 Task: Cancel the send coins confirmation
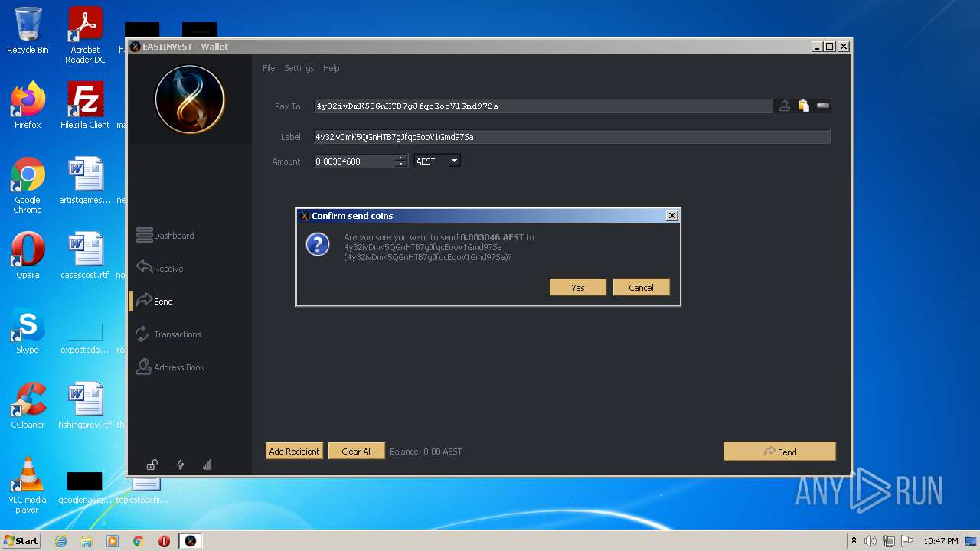[x=641, y=288]
